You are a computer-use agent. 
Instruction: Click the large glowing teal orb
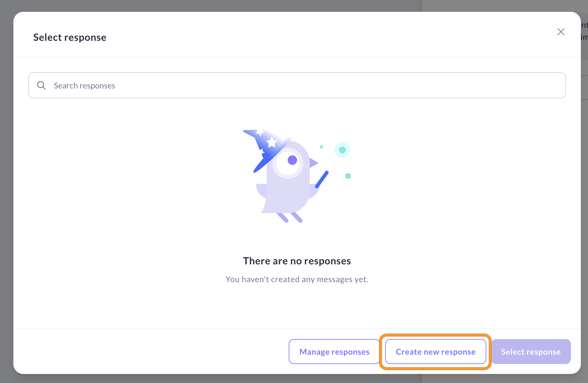tap(342, 150)
